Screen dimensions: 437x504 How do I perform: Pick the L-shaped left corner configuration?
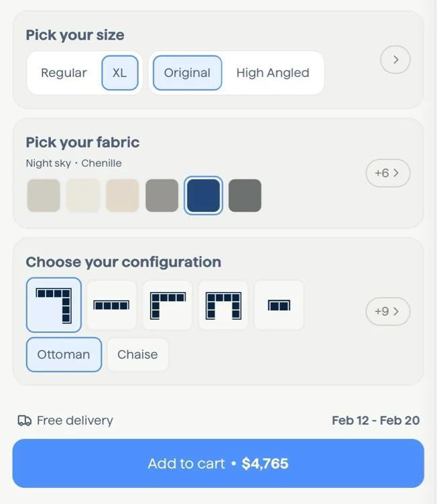[168, 305]
